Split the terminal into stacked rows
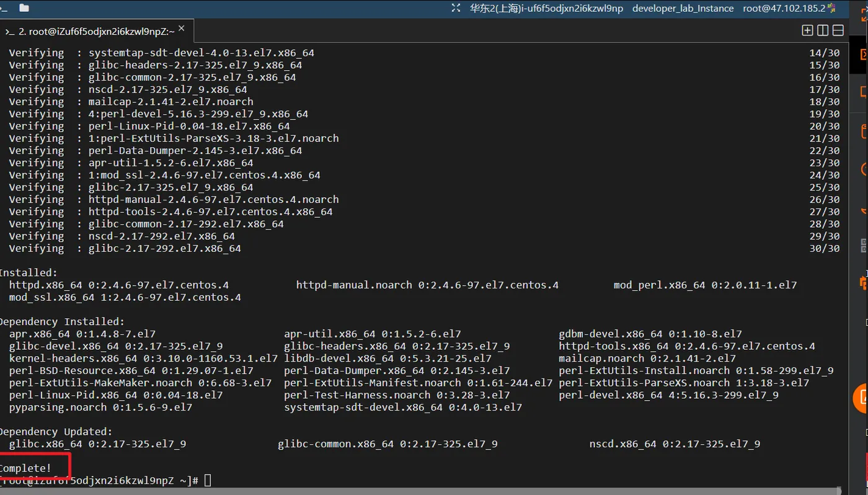The image size is (868, 495). tap(838, 30)
